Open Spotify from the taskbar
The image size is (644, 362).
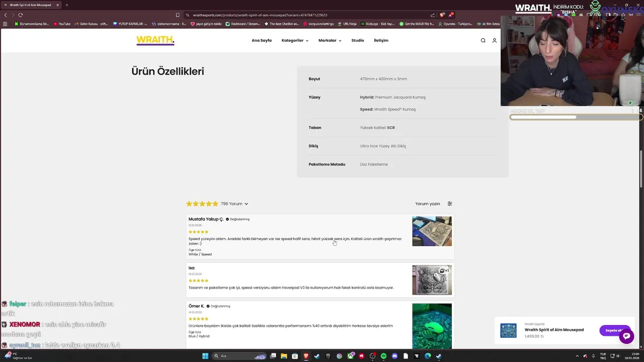tap(383, 356)
